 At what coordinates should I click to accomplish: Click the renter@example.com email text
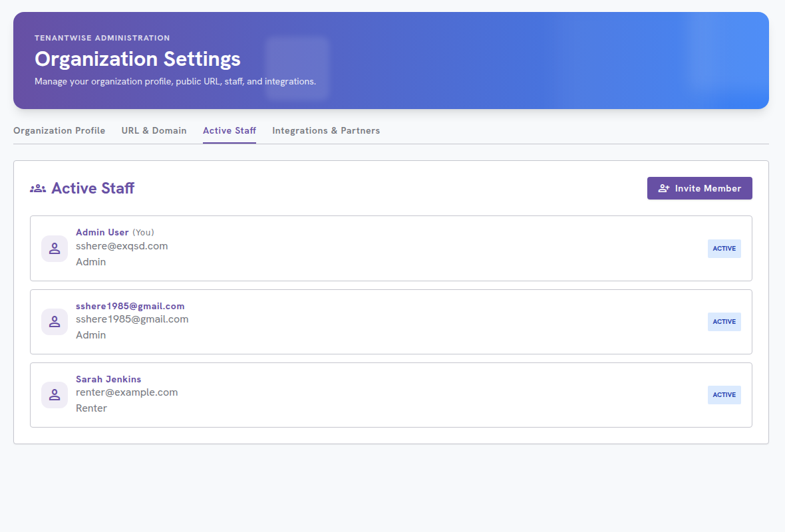[126, 392]
